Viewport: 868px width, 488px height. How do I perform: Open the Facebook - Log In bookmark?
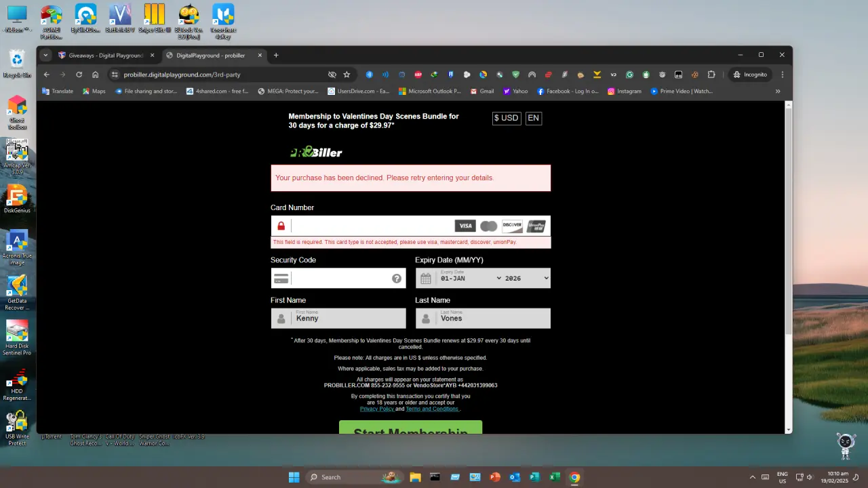tap(568, 91)
